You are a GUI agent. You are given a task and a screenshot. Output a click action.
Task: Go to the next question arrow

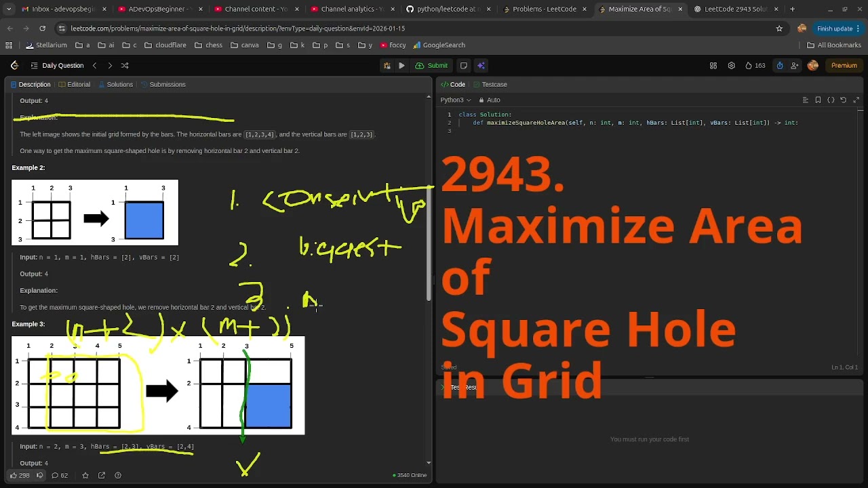coord(110,66)
